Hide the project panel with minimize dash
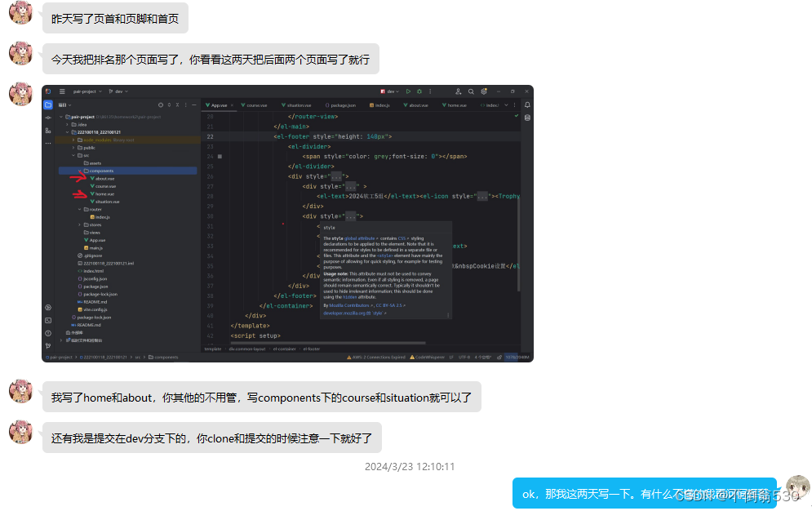Image resolution: width=812 pixels, height=511 pixels. pyautogui.click(x=194, y=105)
